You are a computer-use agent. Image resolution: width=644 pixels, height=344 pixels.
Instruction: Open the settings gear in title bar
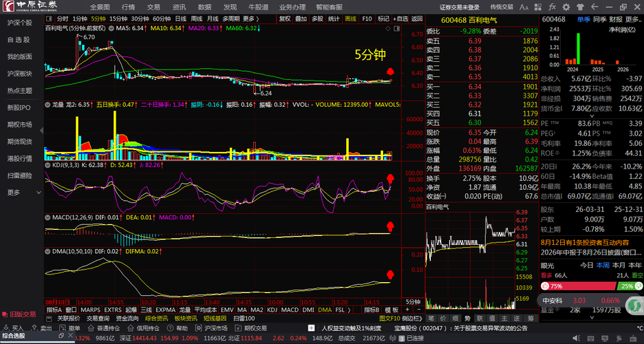point(566,7)
